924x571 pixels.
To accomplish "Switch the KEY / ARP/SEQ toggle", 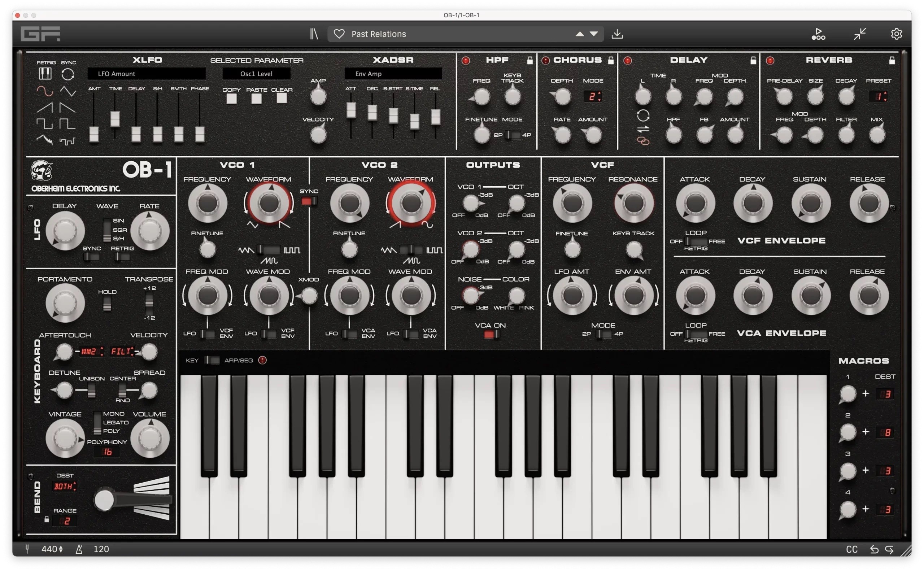I will (212, 360).
